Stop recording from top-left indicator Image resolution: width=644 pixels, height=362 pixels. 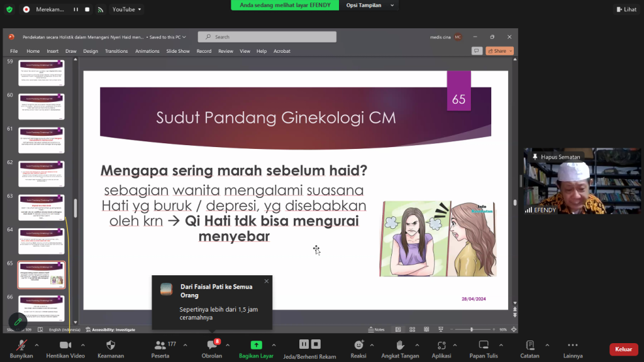coord(87,9)
